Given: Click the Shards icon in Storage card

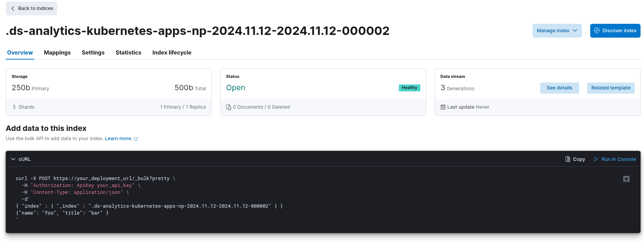Looking at the screenshot, I should pos(15,107).
